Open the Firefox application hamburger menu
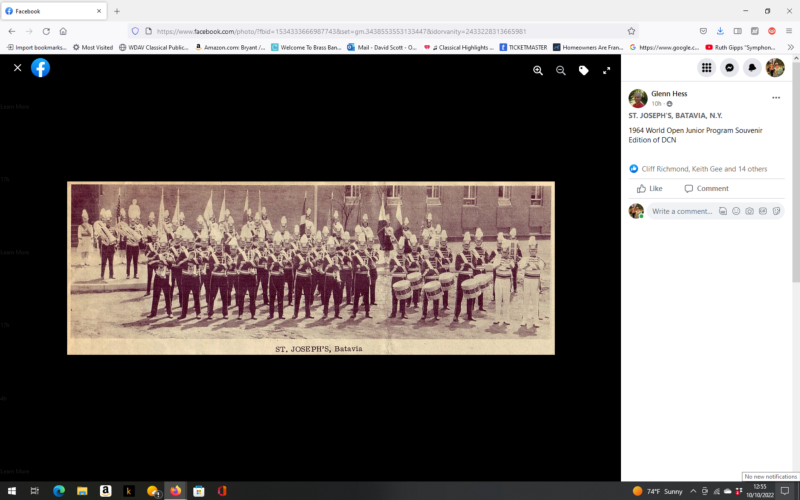The width and height of the screenshot is (800, 500). click(x=789, y=31)
